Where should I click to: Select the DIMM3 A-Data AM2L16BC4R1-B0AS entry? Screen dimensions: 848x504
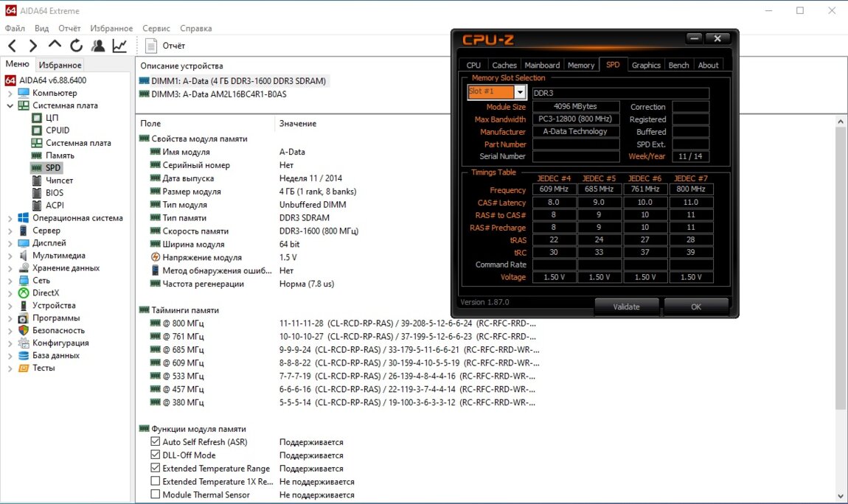click(218, 94)
